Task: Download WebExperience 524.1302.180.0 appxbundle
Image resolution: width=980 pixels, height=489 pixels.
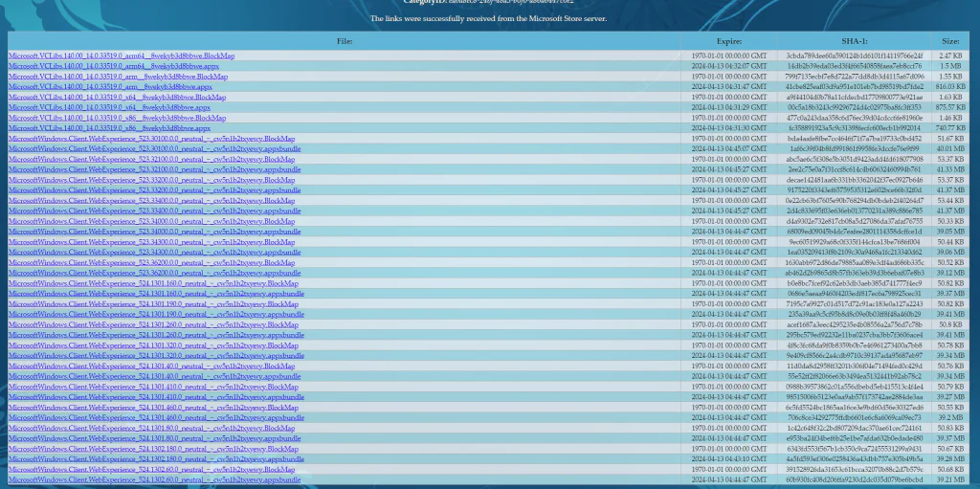Action: pos(156,459)
